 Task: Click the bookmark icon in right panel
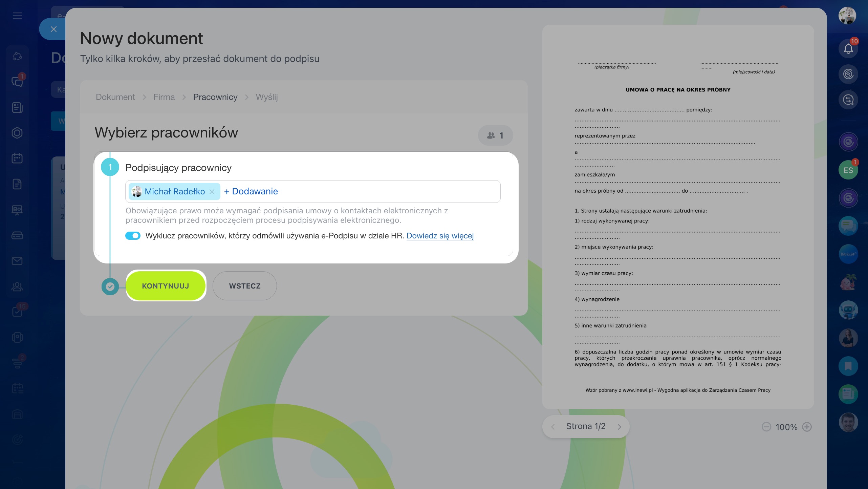pyautogui.click(x=848, y=366)
